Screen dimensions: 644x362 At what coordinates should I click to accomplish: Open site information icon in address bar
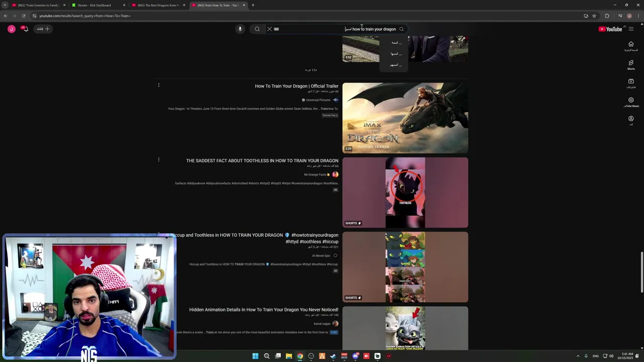[x=34, y=16]
